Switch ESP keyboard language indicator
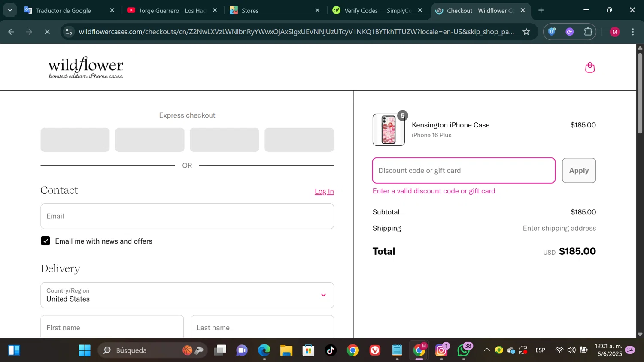The image size is (644, 362). point(541,350)
